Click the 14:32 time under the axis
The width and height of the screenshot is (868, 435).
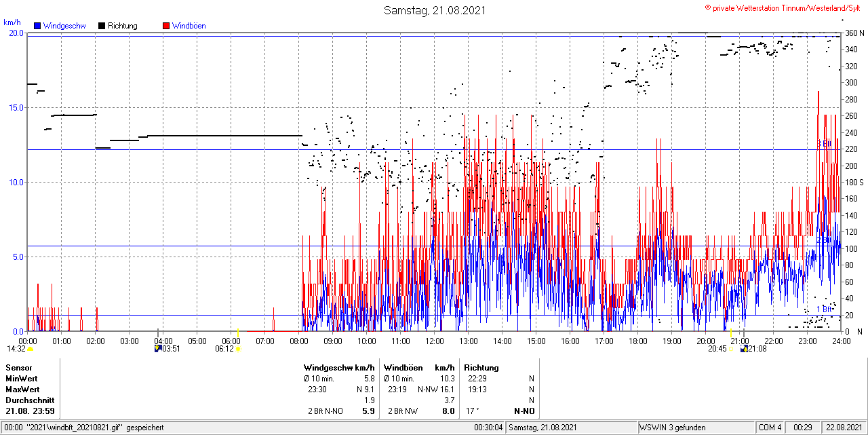[17, 349]
